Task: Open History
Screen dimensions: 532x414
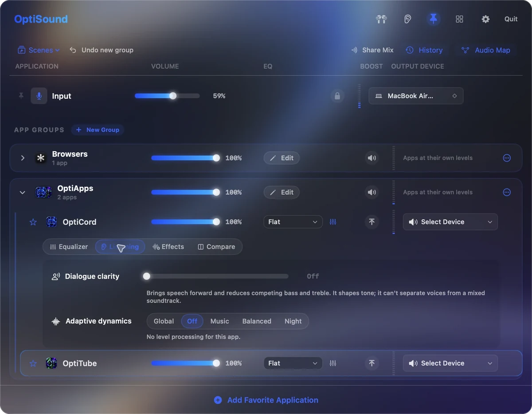Action: 424,50
